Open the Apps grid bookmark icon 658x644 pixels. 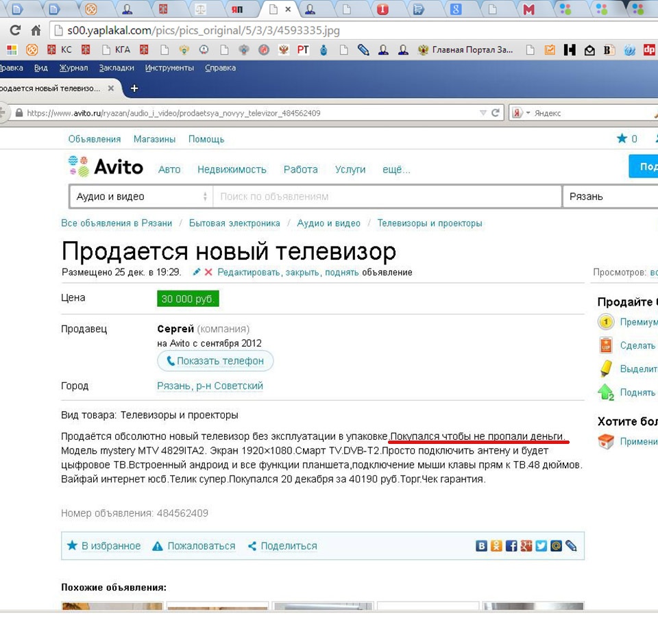point(12,50)
